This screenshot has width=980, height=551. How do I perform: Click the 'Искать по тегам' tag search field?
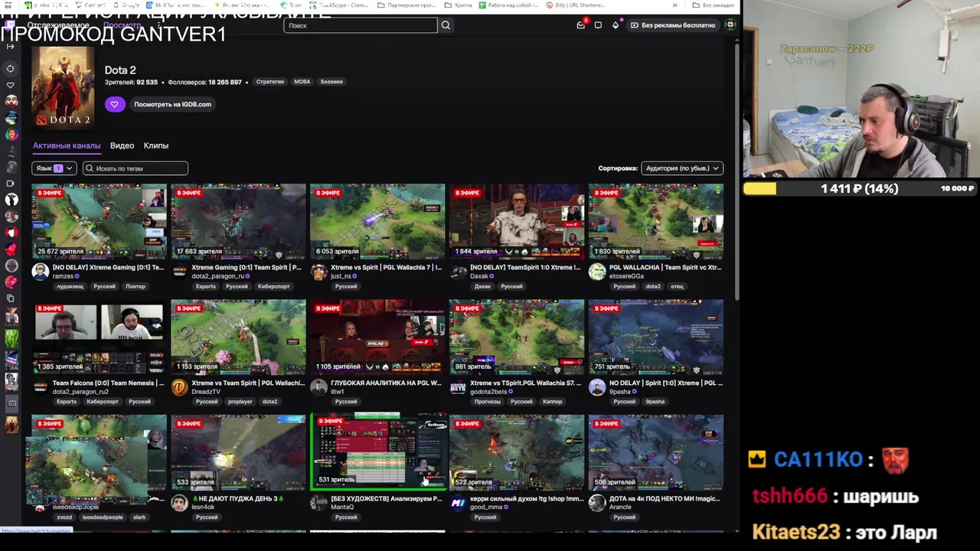135,168
